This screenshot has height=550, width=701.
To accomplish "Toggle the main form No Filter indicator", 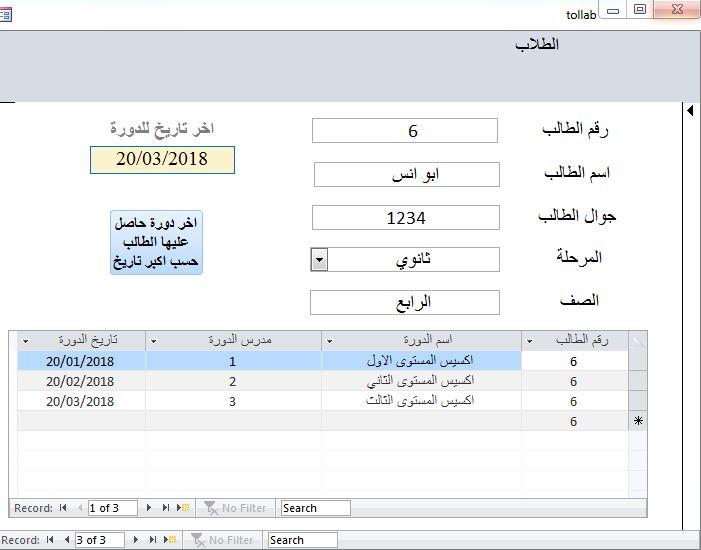I will pyautogui.click(x=222, y=540).
